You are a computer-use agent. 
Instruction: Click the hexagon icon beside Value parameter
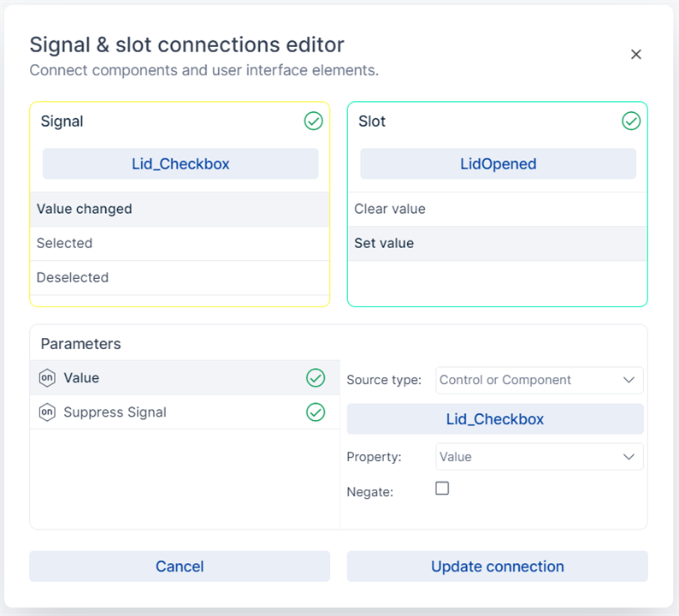pos(47,378)
